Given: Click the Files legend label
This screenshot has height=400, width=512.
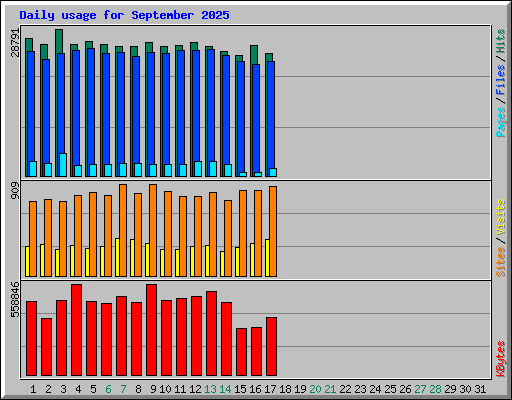Looking at the screenshot, I should point(500,80).
